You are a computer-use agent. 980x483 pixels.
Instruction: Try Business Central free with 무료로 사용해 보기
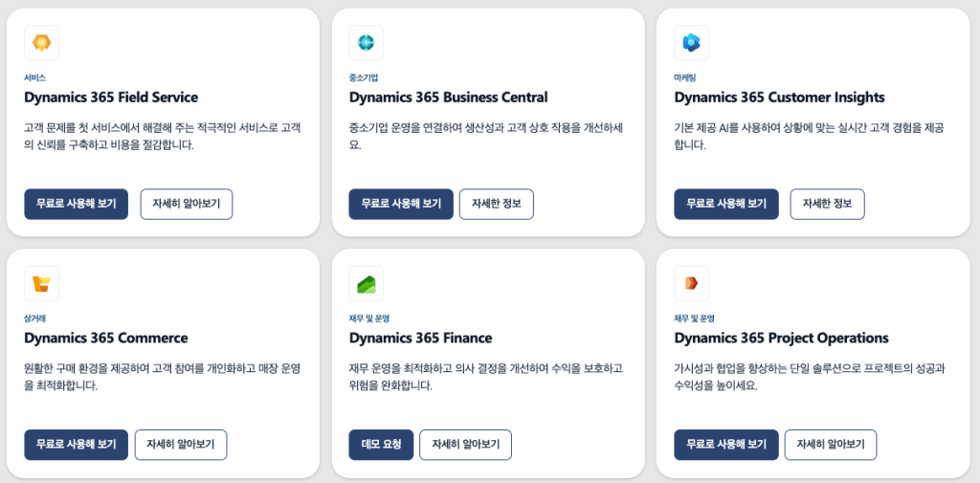[x=401, y=205]
